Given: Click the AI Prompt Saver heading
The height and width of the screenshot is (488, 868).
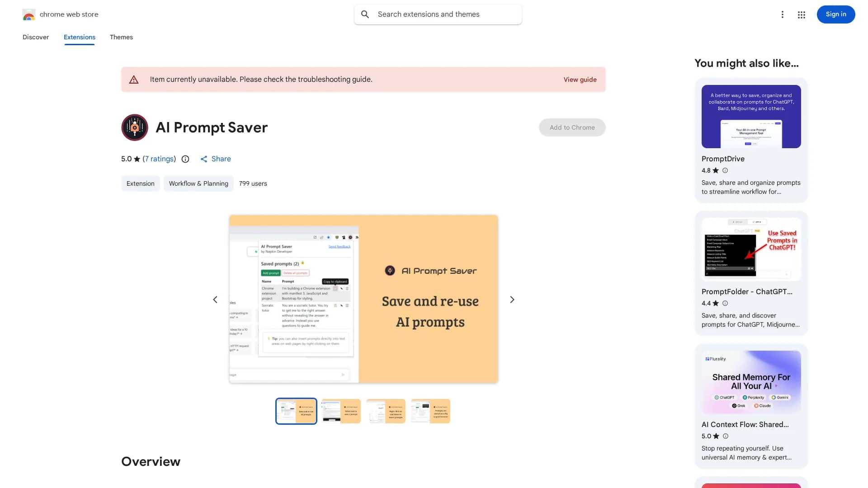Looking at the screenshot, I should (212, 127).
